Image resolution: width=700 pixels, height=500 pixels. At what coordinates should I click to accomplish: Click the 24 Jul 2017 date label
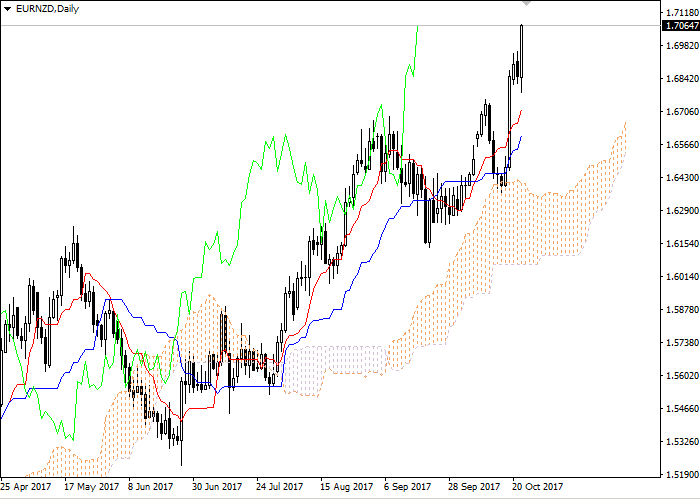pos(280,487)
